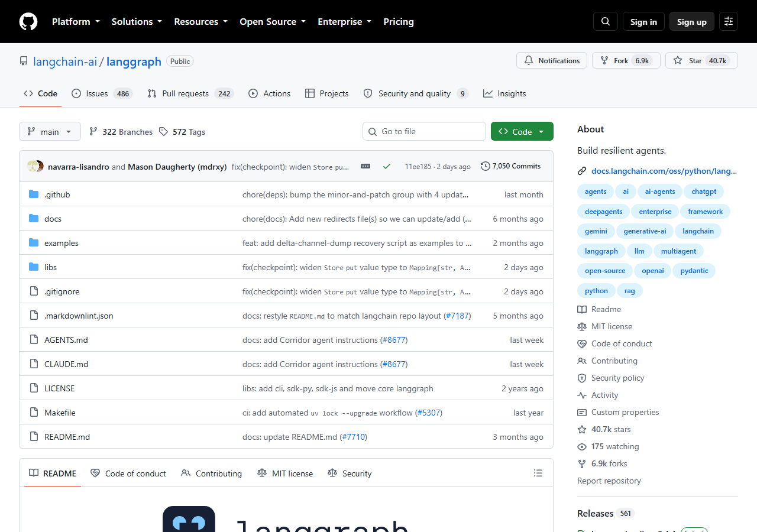Switch to the Pull requests tab
Screen dimensions: 757x532
coord(190,93)
